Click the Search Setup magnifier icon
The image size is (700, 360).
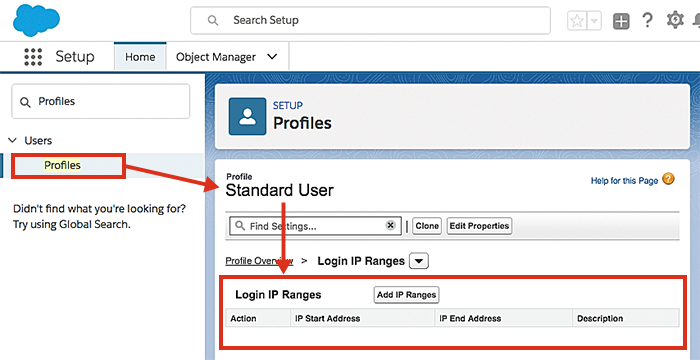213,21
